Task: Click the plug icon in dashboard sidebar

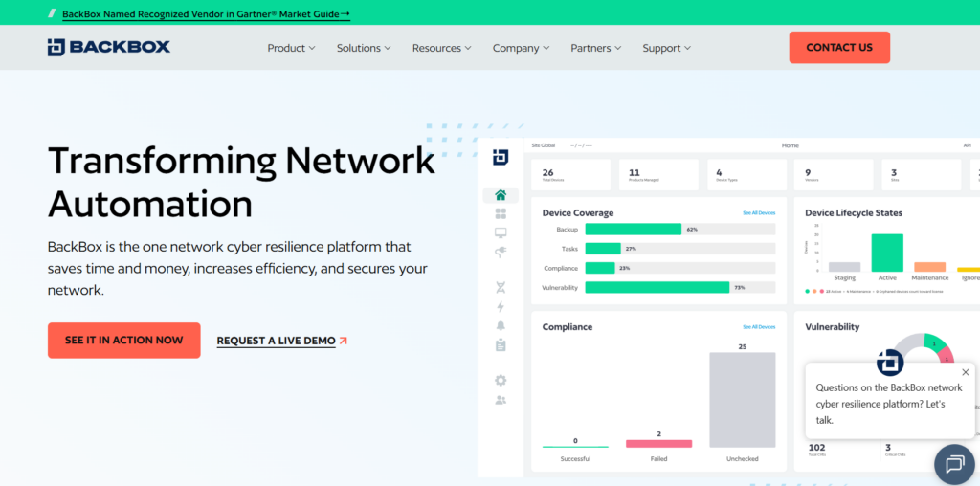Action: coord(501,252)
